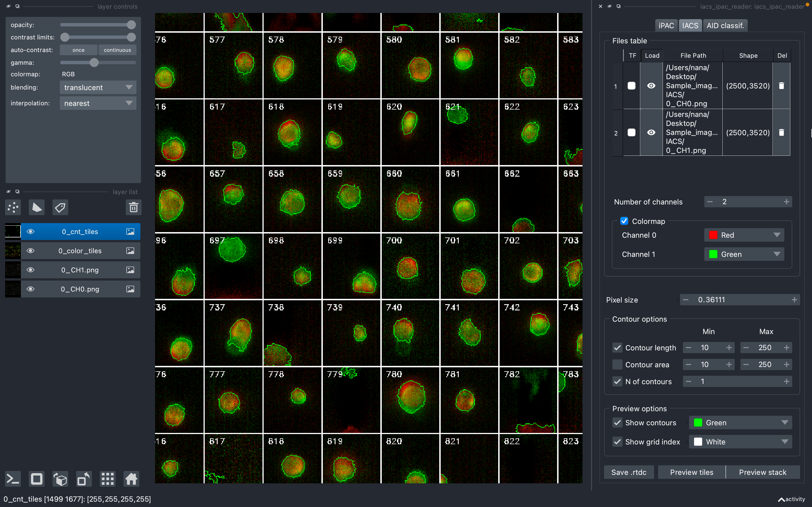Create a new labels layer

(60, 208)
